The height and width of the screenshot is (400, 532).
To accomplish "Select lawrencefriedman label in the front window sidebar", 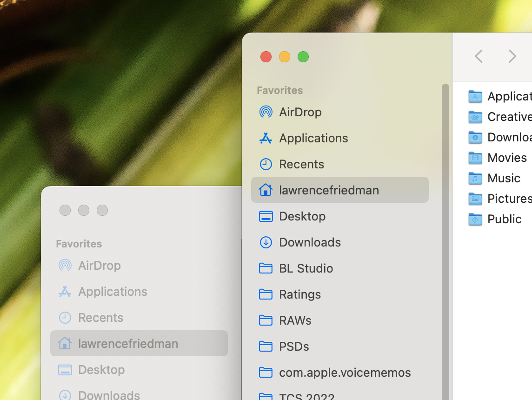I will (329, 190).
